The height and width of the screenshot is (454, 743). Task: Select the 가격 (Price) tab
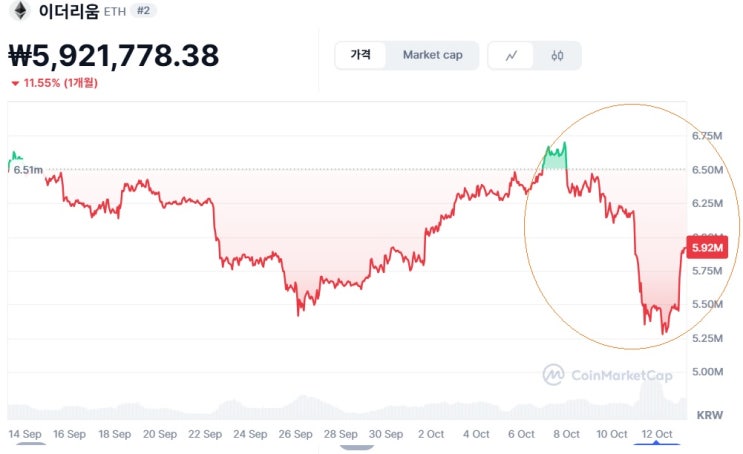coord(361,55)
